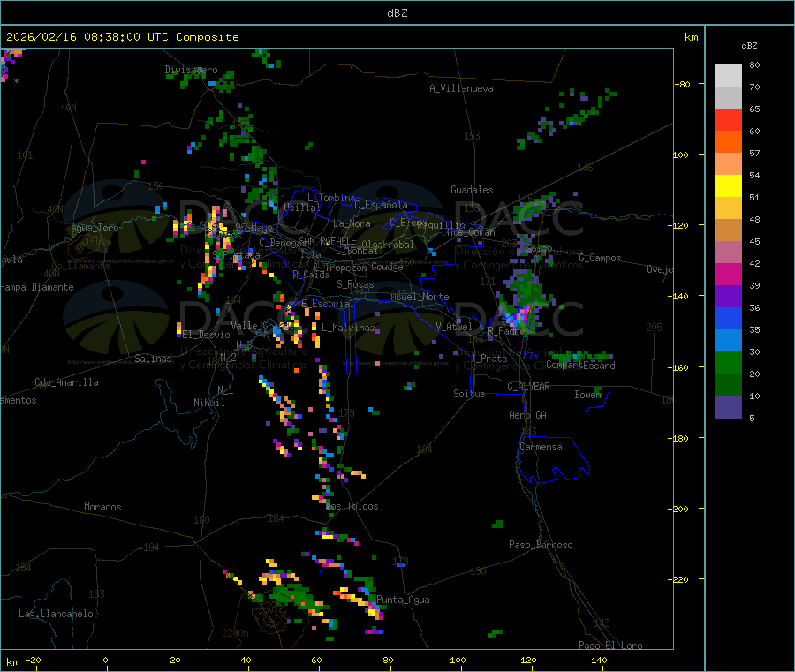
Task: Pick the orange 57-60 dBZ legend swatch
Action: click(728, 141)
